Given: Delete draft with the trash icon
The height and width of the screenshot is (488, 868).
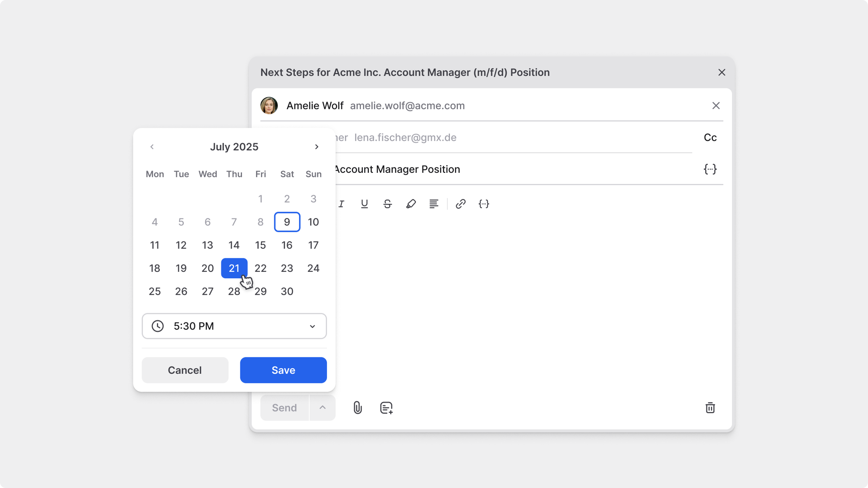Looking at the screenshot, I should click(x=710, y=408).
